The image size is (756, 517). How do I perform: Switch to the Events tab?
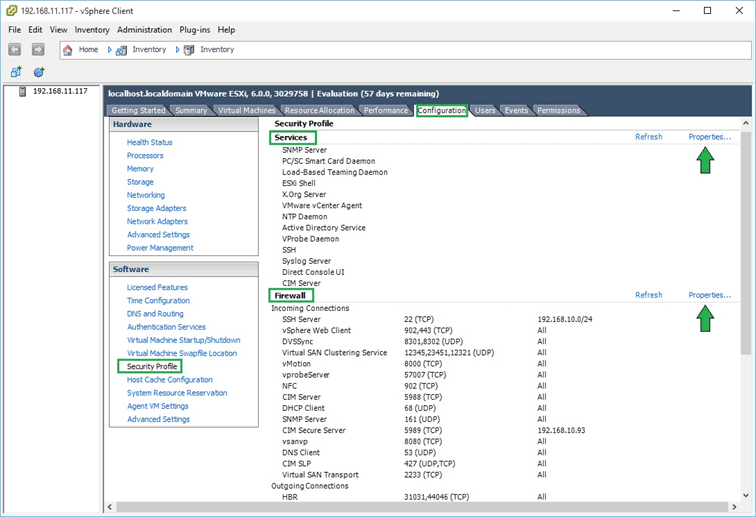pos(516,110)
